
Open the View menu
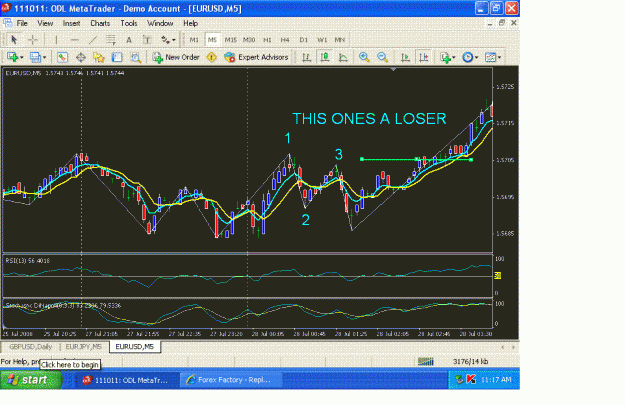coord(45,24)
